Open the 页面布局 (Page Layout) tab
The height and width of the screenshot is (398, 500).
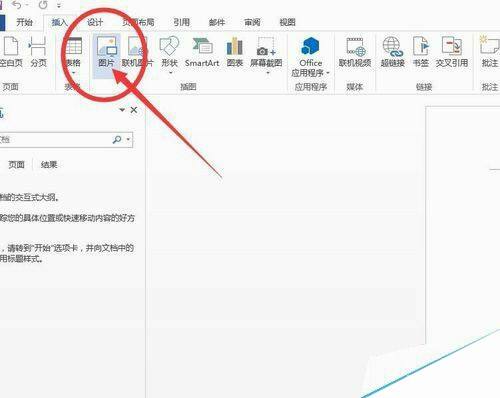[138, 22]
